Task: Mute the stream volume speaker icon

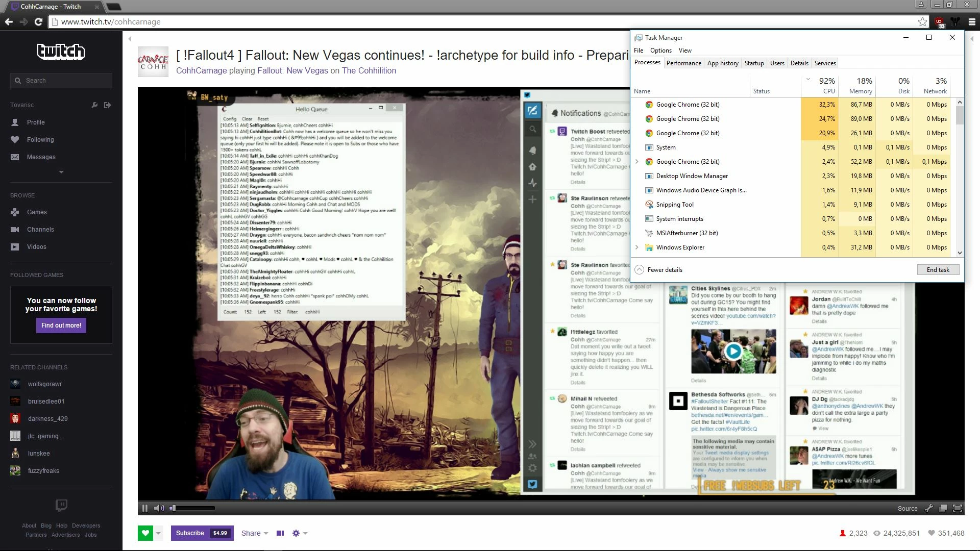Action: (x=159, y=508)
